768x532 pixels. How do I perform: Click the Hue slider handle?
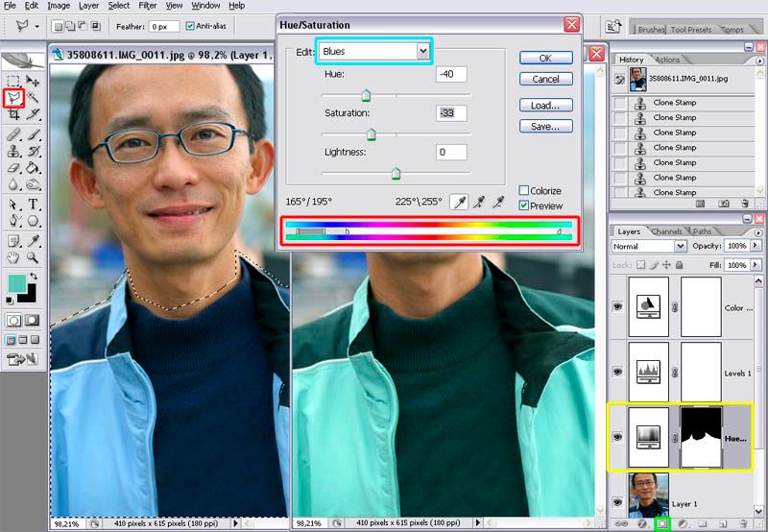coord(366,95)
